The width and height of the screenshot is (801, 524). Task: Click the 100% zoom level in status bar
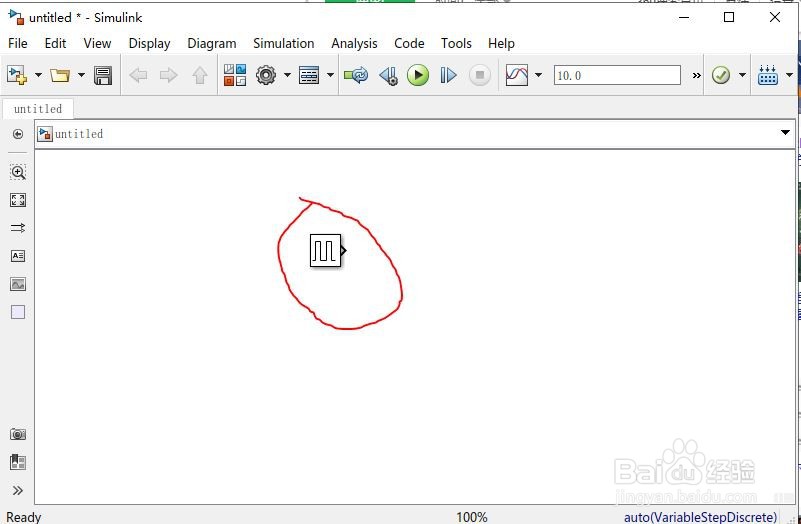[x=472, y=517]
